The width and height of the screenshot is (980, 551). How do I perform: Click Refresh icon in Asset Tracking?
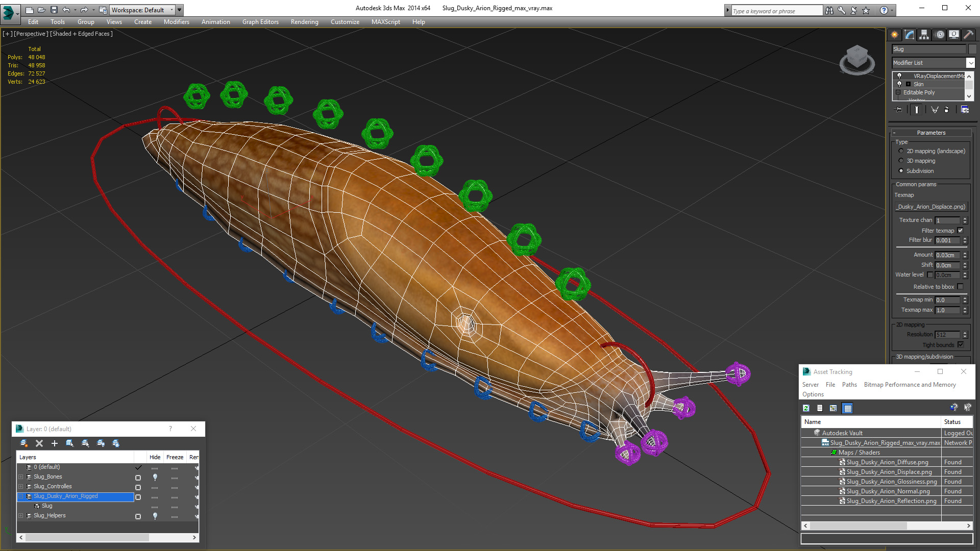tap(806, 408)
